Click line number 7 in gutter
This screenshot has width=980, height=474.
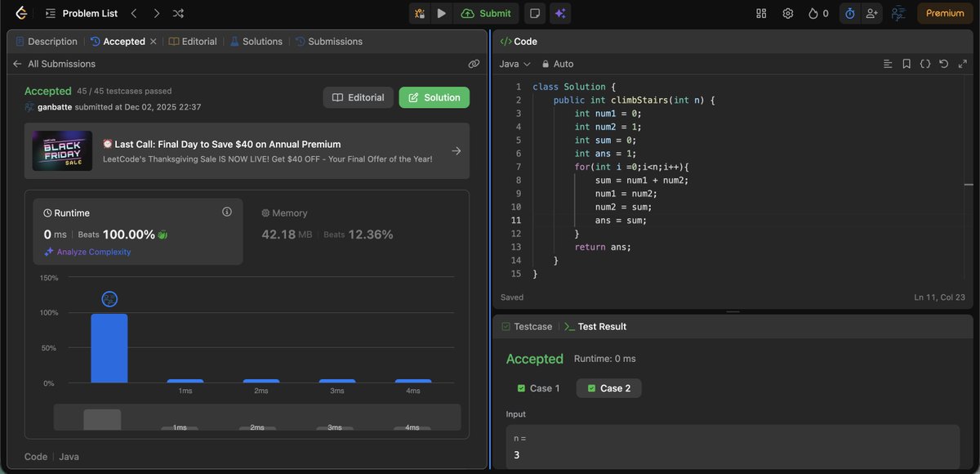point(518,167)
